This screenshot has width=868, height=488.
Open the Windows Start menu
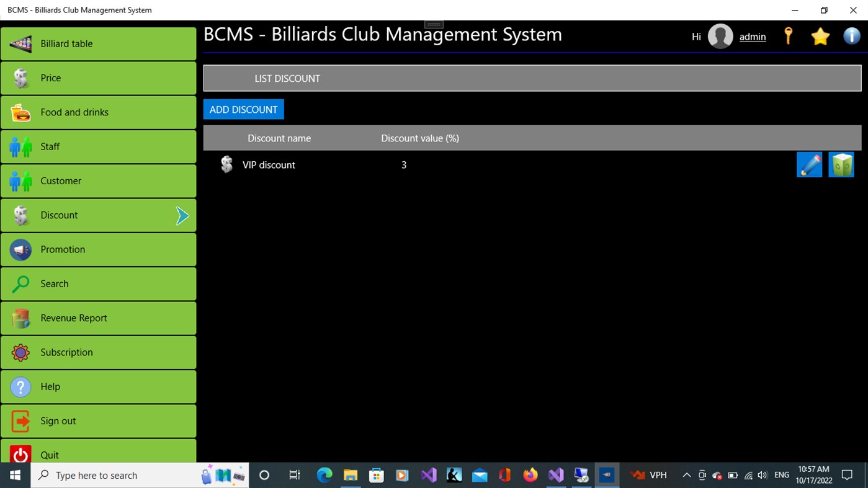[14, 475]
